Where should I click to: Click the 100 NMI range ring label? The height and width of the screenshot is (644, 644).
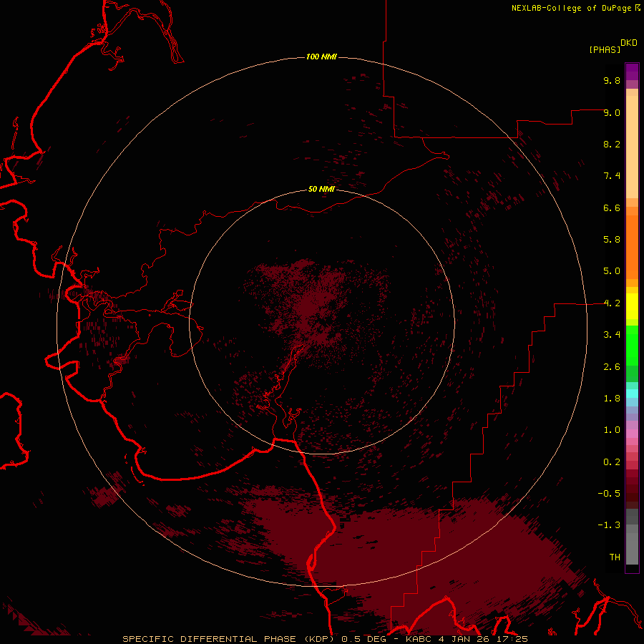coord(321,57)
